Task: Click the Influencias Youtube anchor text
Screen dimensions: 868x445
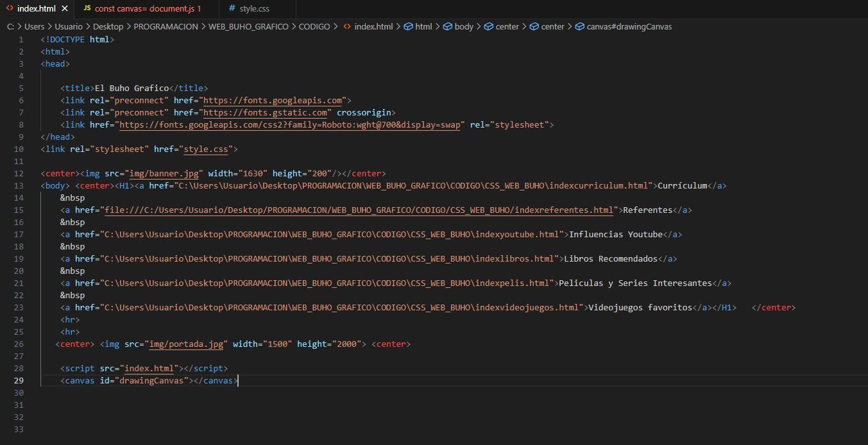Action: [x=616, y=235]
